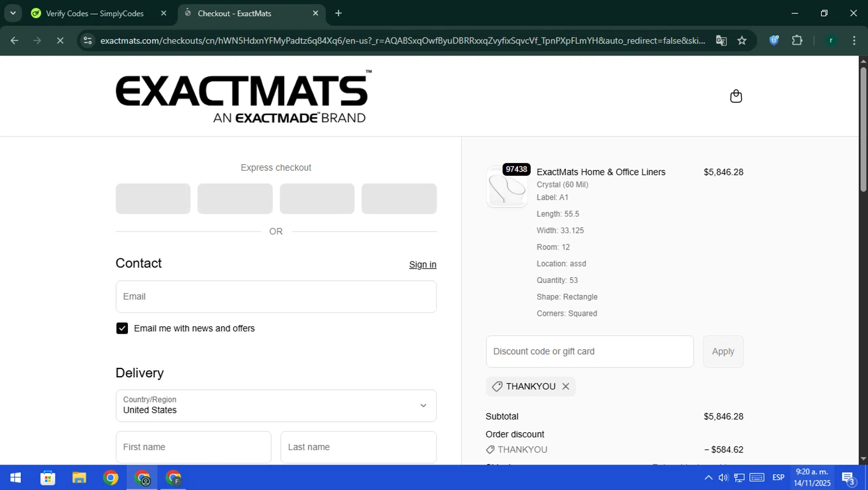Click the Email input field
The height and width of the screenshot is (490, 868).
tap(276, 297)
